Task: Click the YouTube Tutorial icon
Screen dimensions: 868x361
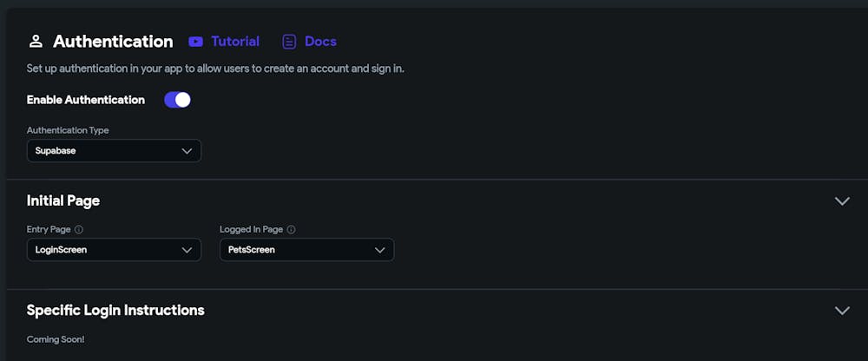Action: point(195,41)
